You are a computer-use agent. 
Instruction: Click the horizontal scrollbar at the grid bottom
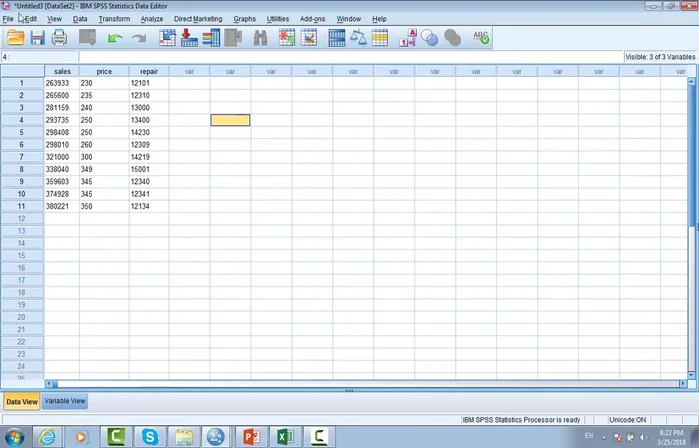(350, 382)
